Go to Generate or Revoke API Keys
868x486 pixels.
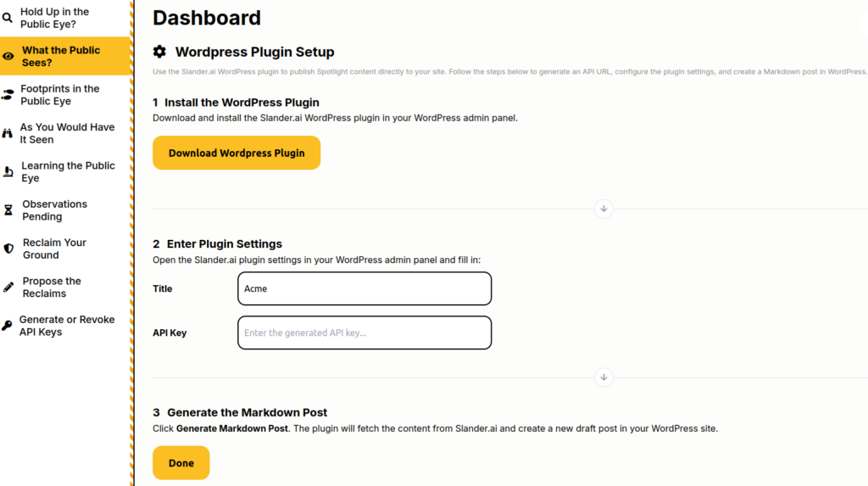point(66,326)
